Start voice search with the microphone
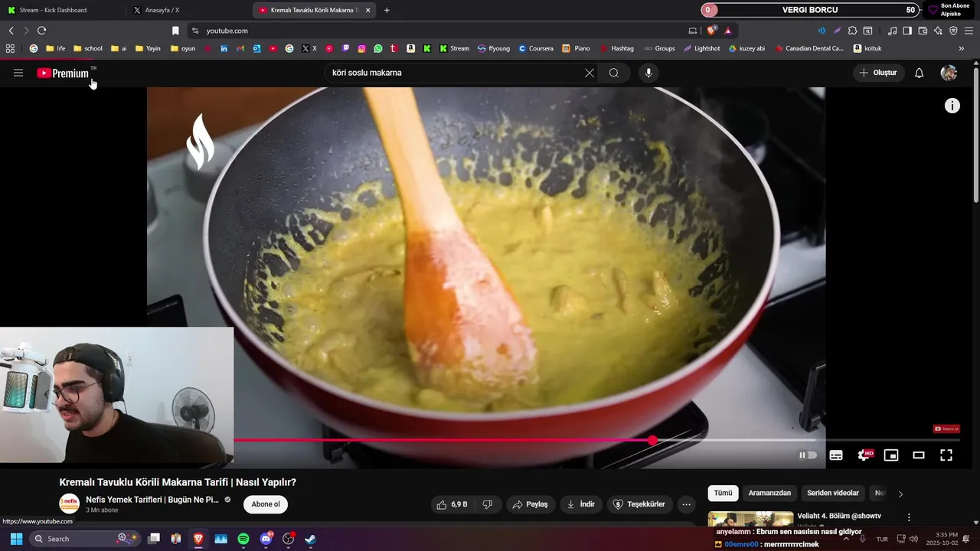 tap(648, 73)
